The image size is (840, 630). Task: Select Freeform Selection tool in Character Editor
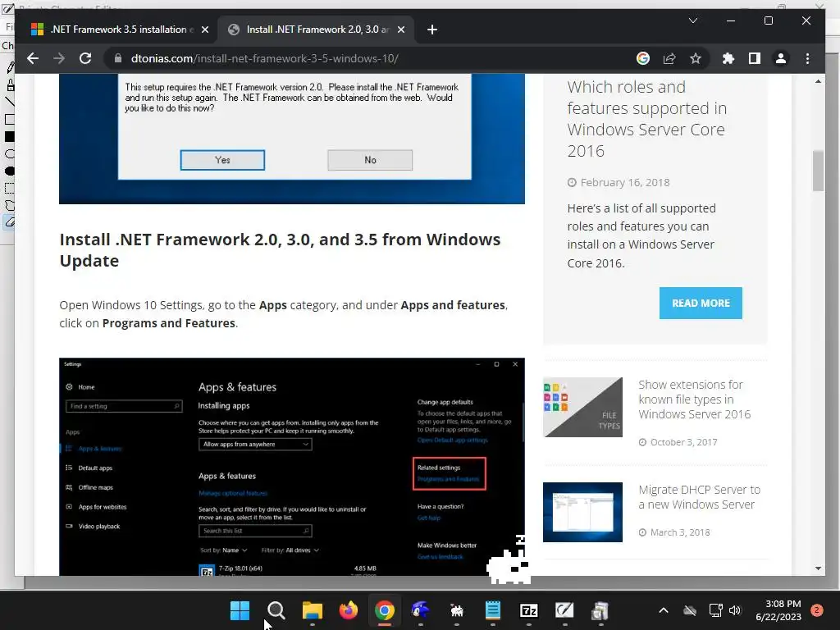coord(10,205)
